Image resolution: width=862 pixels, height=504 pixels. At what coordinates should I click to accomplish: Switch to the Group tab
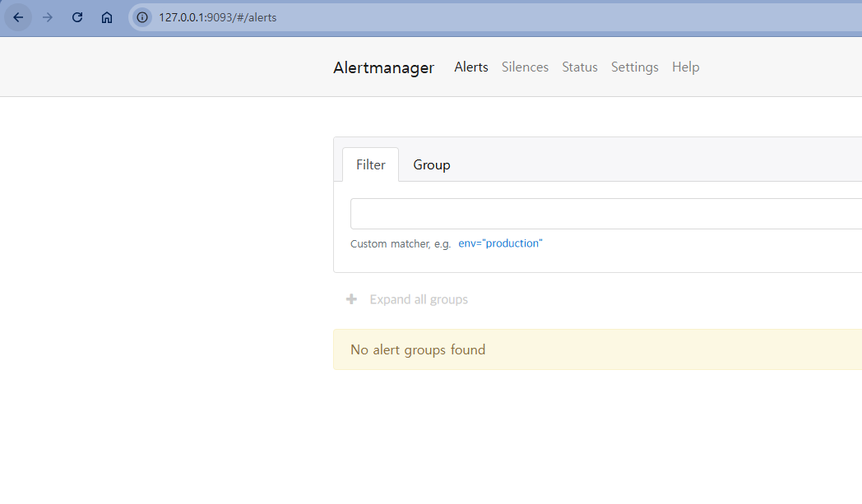point(431,164)
